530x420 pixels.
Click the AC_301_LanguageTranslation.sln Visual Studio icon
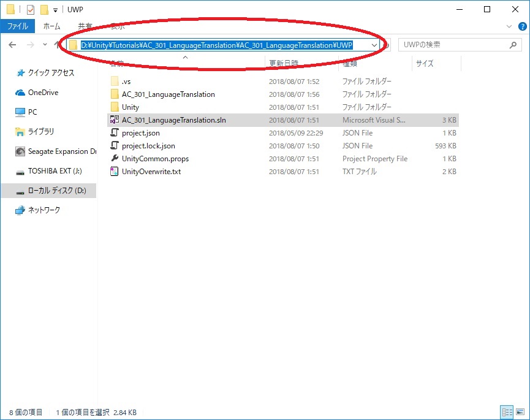pos(115,120)
